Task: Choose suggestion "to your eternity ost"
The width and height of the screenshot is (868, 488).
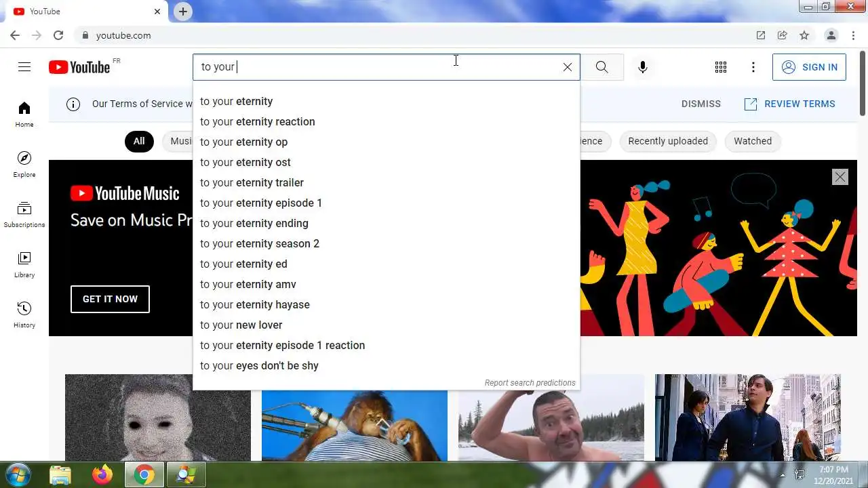Action: (x=387, y=162)
